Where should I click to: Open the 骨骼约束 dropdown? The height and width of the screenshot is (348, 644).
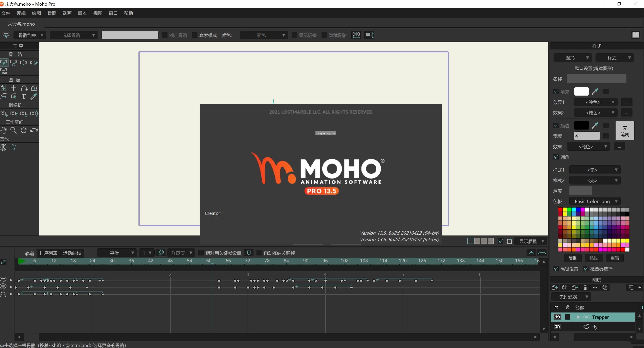[30, 35]
